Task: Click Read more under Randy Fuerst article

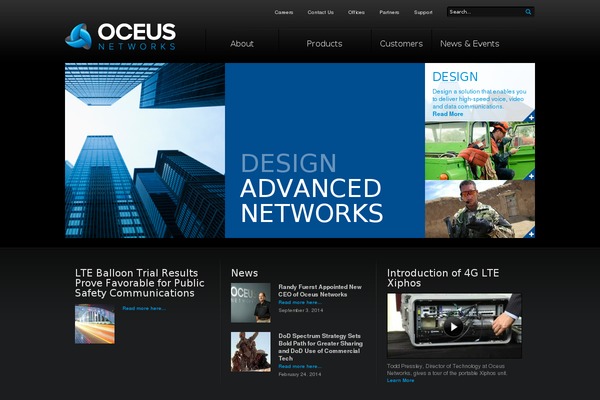Action: point(300,302)
